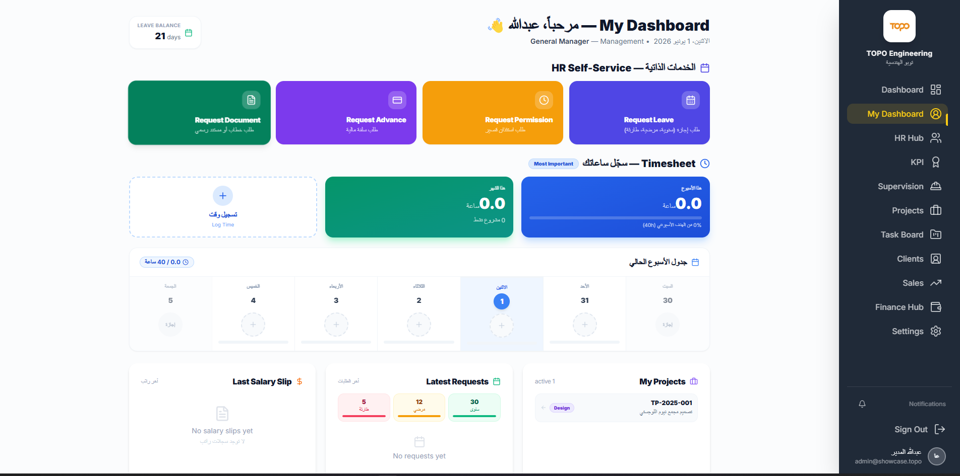This screenshot has height=476, width=960.
Task: Click the weekly hours progress bar
Action: (x=615, y=217)
